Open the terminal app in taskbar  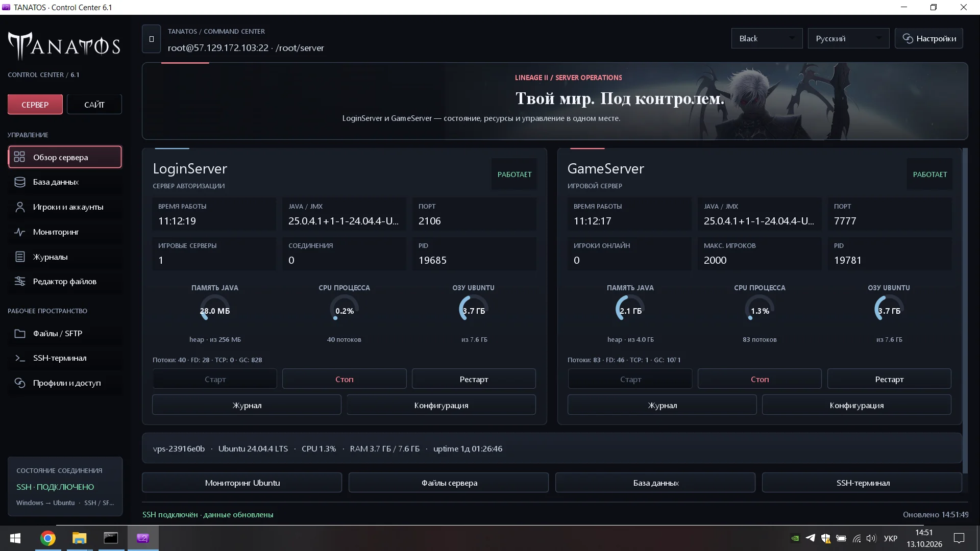(111, 538)
